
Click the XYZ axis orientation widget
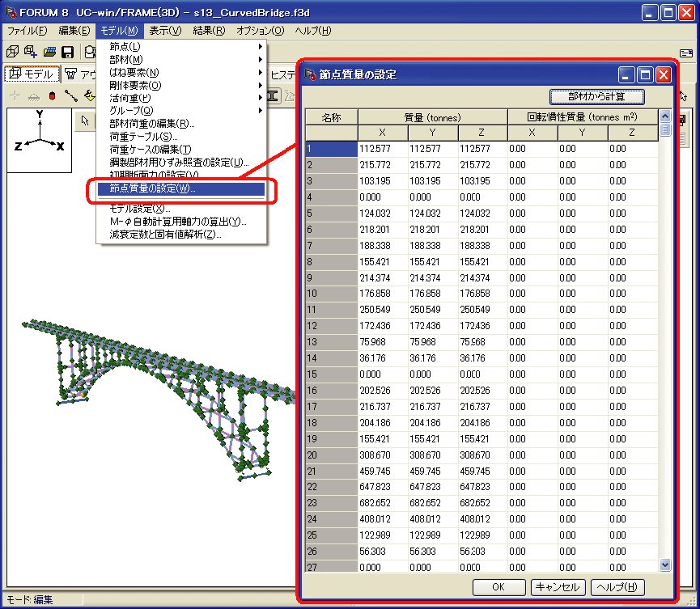pyautogui.click(x=40, y=140)
